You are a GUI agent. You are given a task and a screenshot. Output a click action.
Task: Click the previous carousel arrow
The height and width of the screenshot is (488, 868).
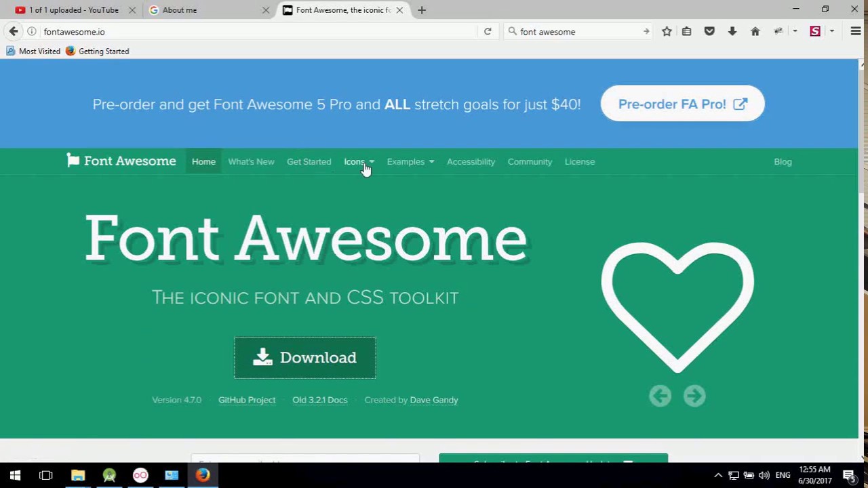coord(660,396)
